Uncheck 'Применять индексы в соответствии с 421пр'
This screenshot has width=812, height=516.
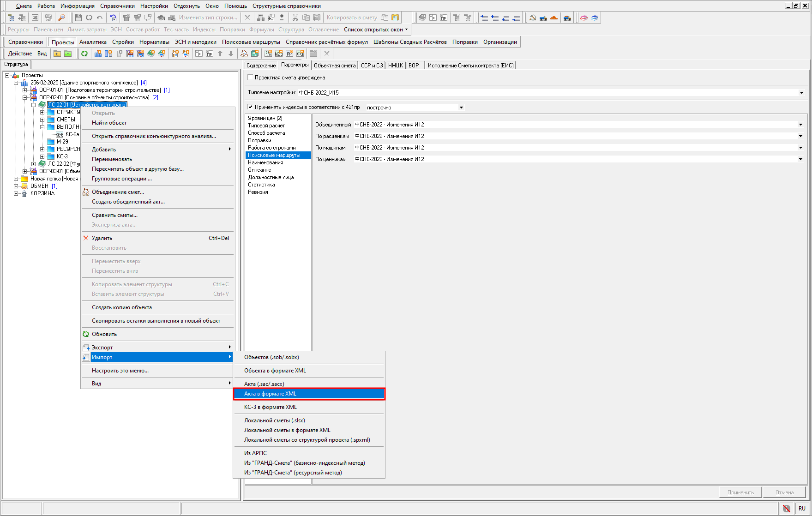[x=251, y=107]
